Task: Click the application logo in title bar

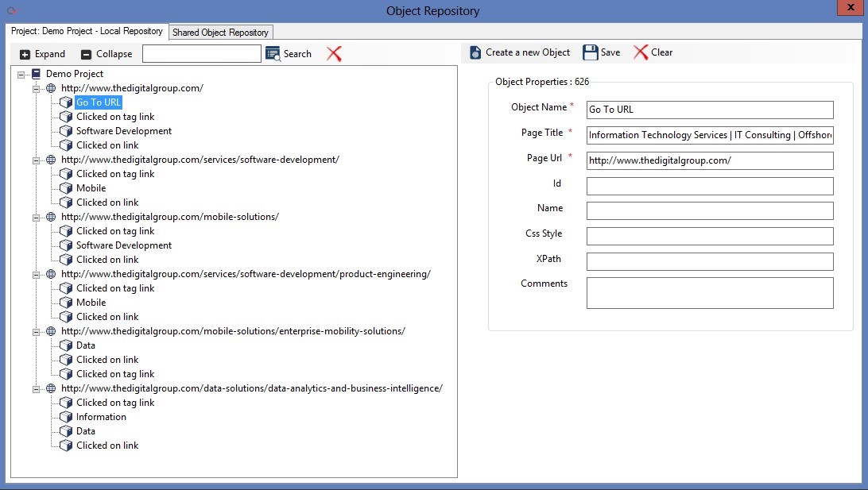Action: [12, 10]
